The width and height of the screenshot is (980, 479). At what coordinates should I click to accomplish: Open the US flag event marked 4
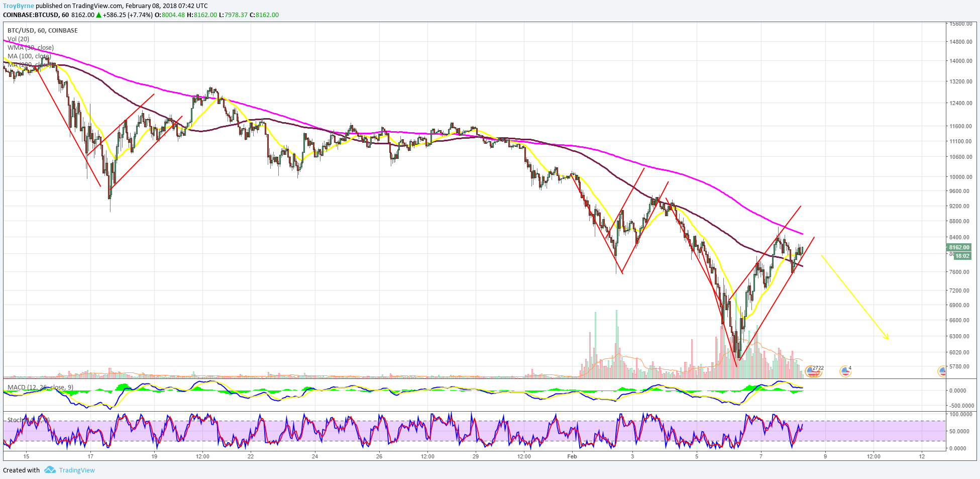click(x=845, y=371)
